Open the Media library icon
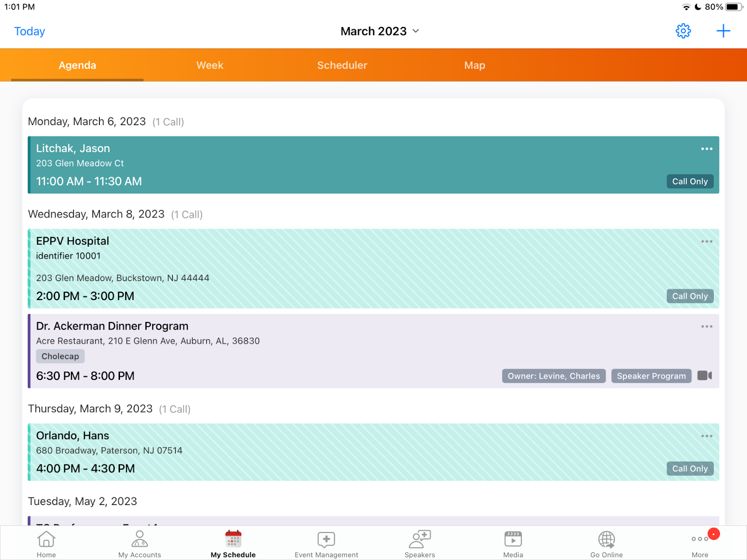Image resolution: width=747 pixels, height=560 pixels. (x=513, y=540)
